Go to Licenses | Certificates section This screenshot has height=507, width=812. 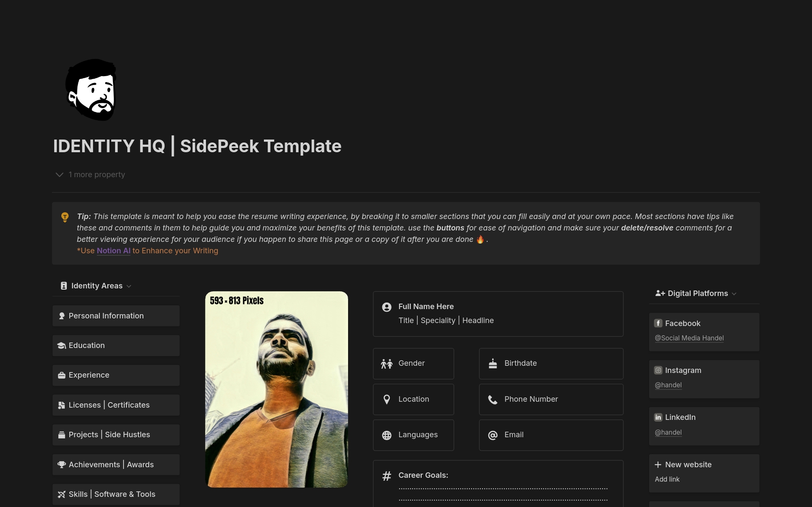(116, 405)
